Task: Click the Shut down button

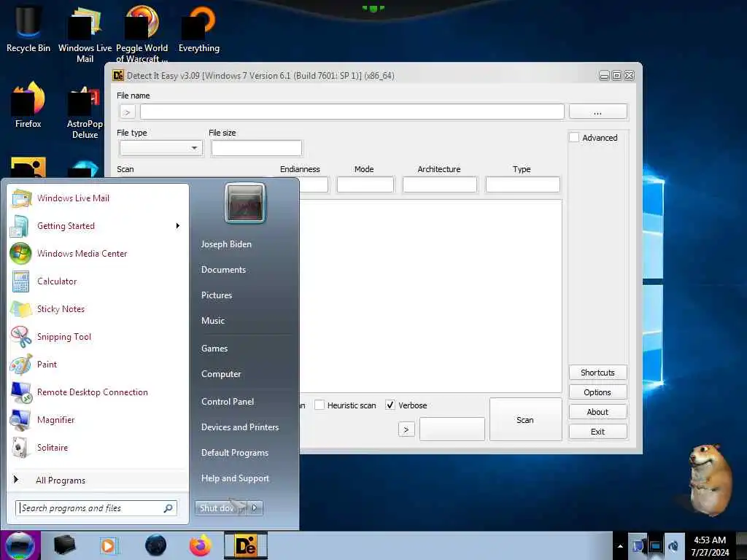Action: click(x=220, y=508)
